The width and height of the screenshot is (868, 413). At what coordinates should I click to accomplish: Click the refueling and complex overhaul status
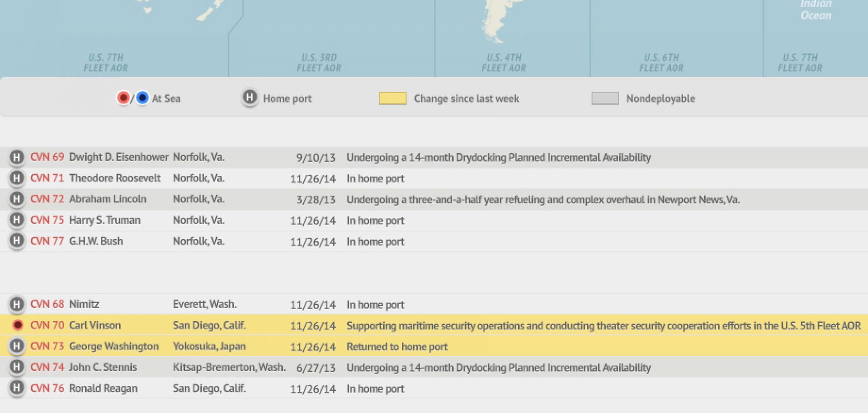pos(543,200)
